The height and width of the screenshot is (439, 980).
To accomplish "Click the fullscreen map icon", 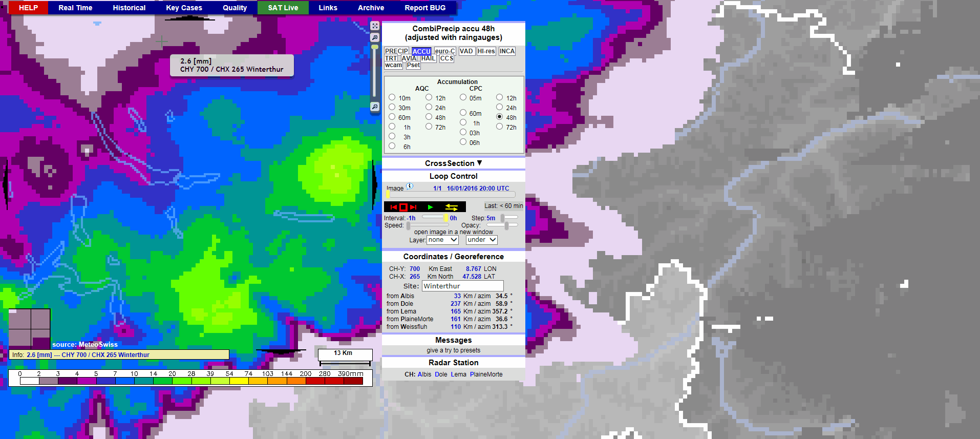I will [x=375, y=26].
